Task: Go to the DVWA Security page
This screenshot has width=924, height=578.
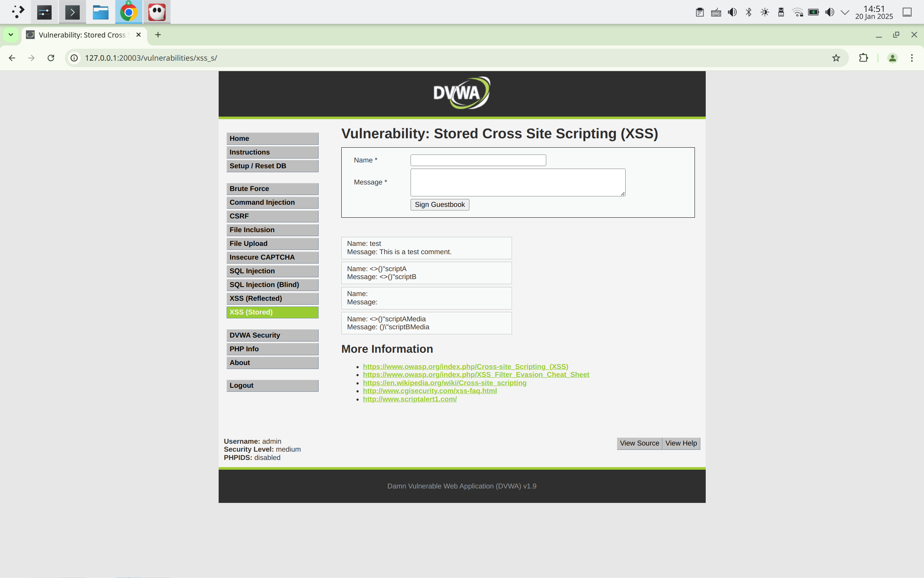Action: coord(272,335)
